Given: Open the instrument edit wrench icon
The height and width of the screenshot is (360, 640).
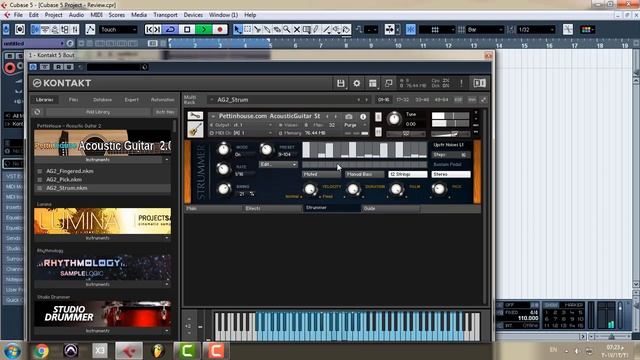Looking at the screenshot, I should (195, 116).
